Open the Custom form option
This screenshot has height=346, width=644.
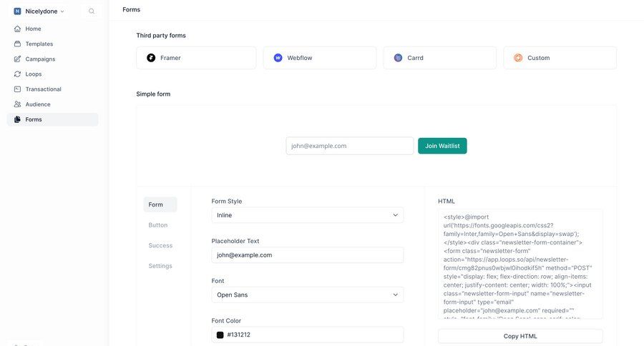560,58
